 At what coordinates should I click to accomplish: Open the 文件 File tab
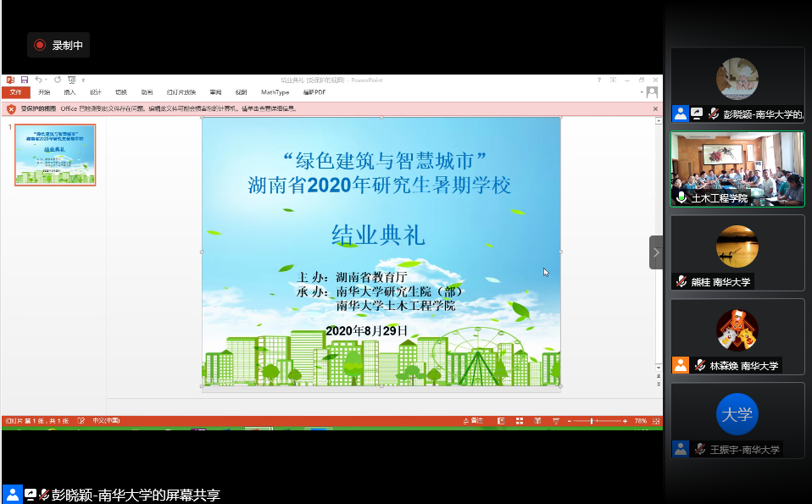[x=15, y=92]
